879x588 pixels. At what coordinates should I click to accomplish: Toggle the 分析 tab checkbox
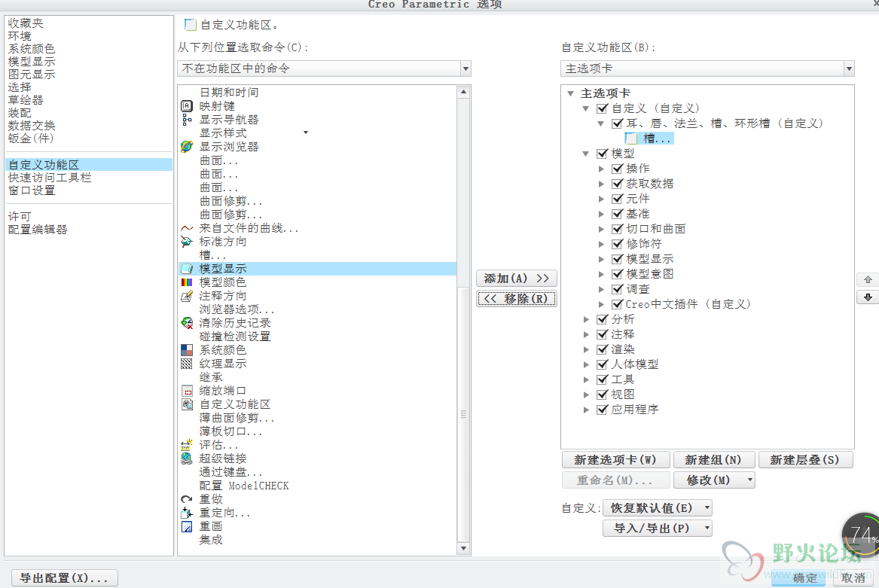(x=602, y=319)
